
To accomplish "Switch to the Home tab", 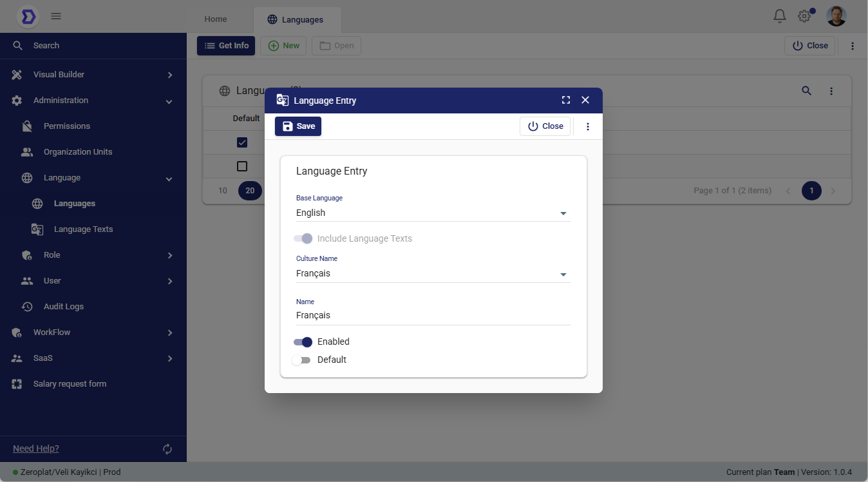I will tap(216, 19).
